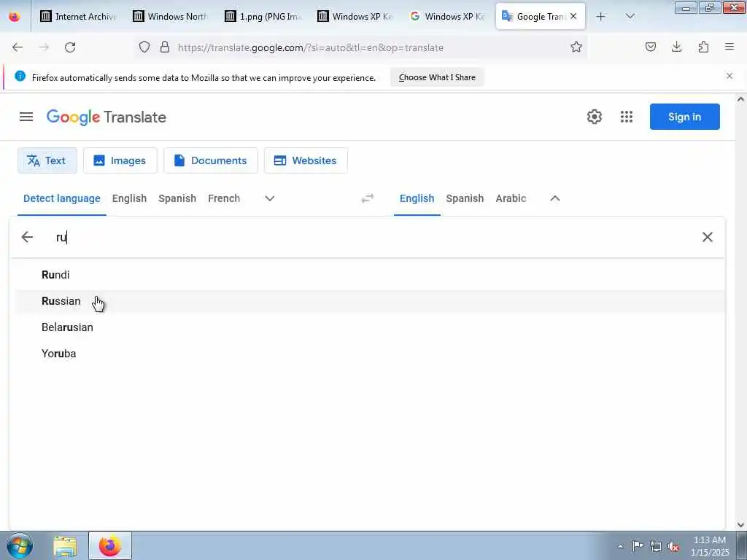Click the Sign in button
Screen dimensions: 747x560
[x=684, y=117]
